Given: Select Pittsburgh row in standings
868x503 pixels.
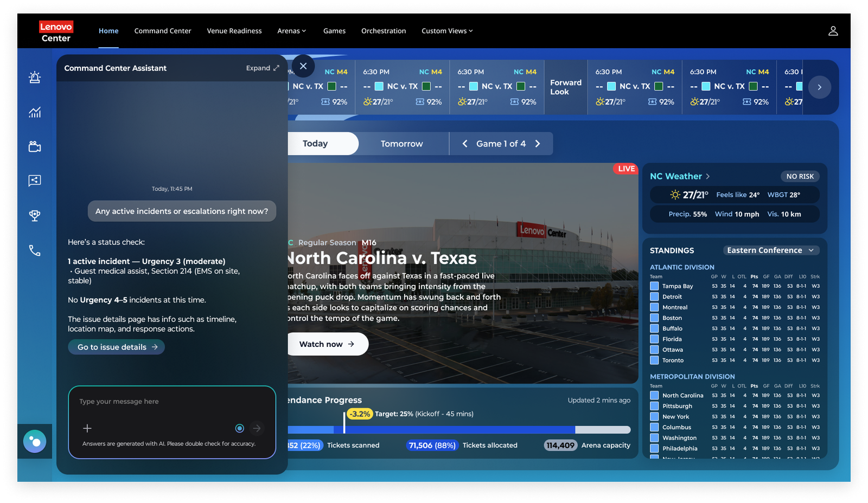Looking at the screenshot, I should coord(735,406).
